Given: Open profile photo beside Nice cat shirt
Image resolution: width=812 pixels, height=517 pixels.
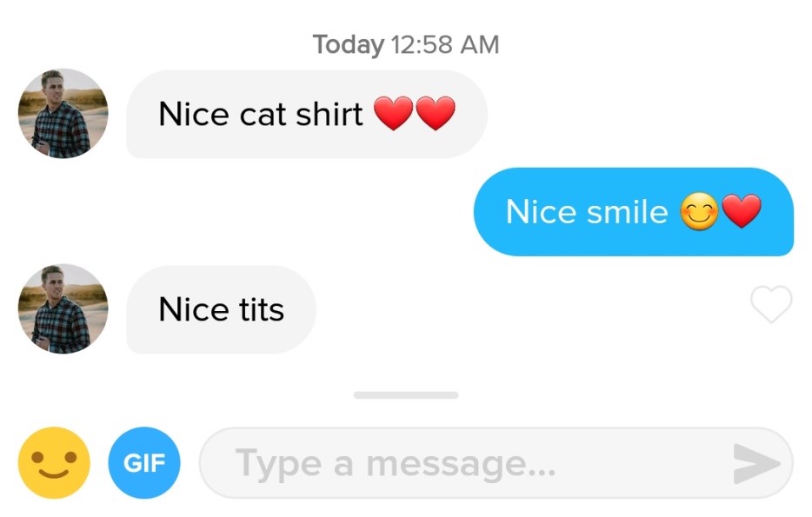Looking at the screenshot, I should (x=63, y=113).
